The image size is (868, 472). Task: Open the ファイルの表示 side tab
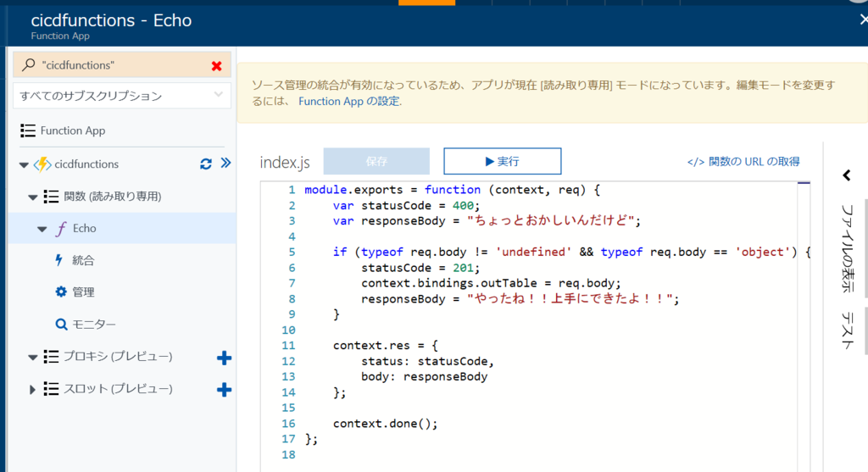click(x=848, y=248)
